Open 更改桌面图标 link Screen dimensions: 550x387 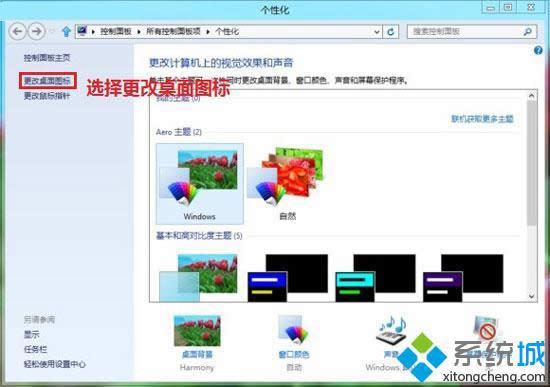(47, 81)
